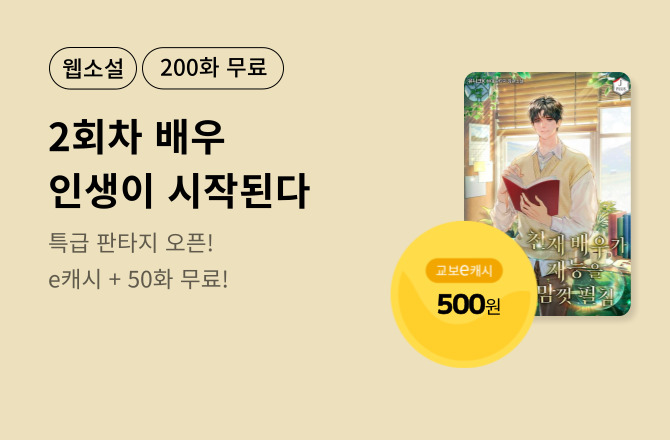Click the 인생이 시작된다 headline line

coord(179,191)
